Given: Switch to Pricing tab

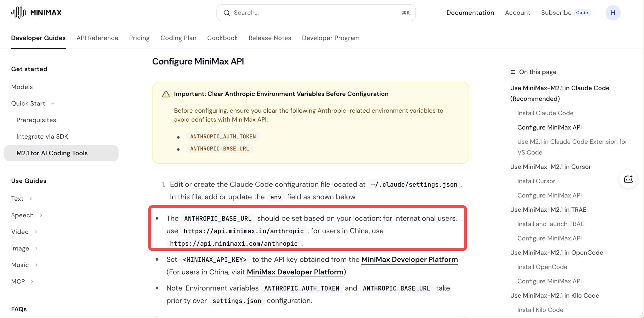Looking at the screenshot, I should pyautogui.click(x=139, y=38).
